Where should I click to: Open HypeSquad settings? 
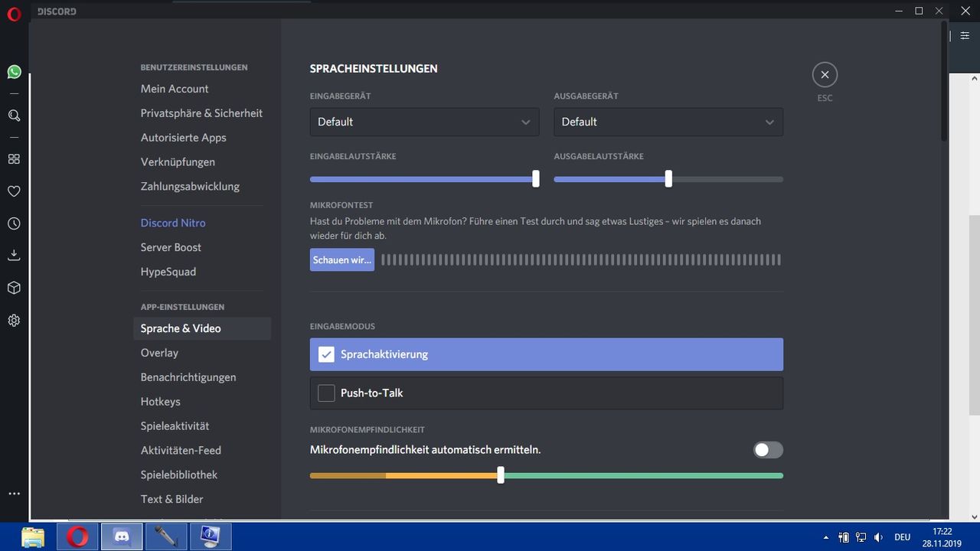168,272
